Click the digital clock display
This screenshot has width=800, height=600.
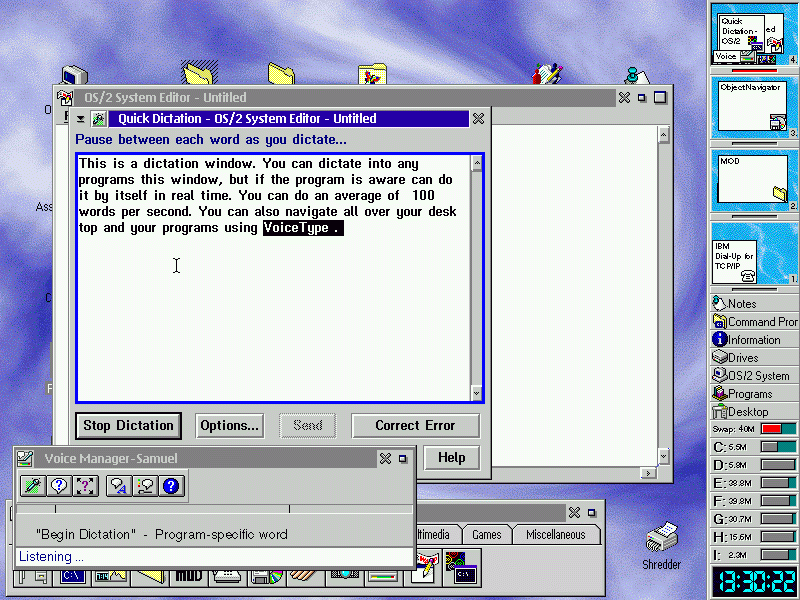click(x=754, y=582)
